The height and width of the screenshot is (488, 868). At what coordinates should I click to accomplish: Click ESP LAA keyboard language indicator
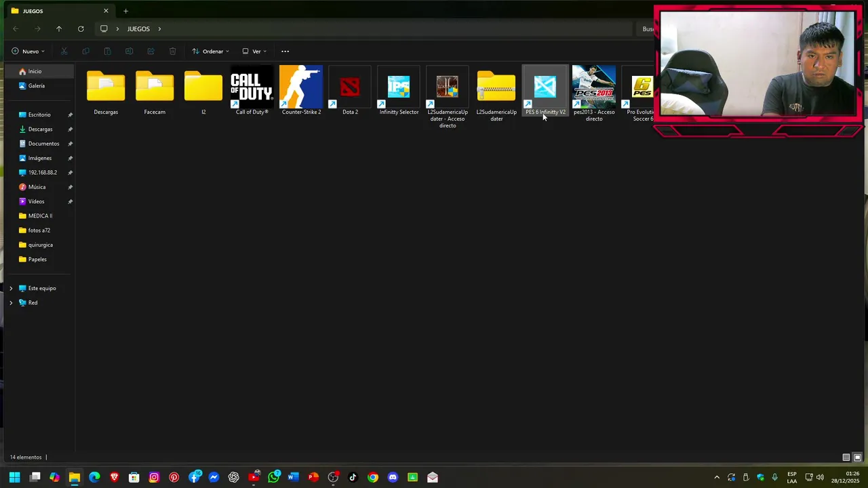point(792,477)
